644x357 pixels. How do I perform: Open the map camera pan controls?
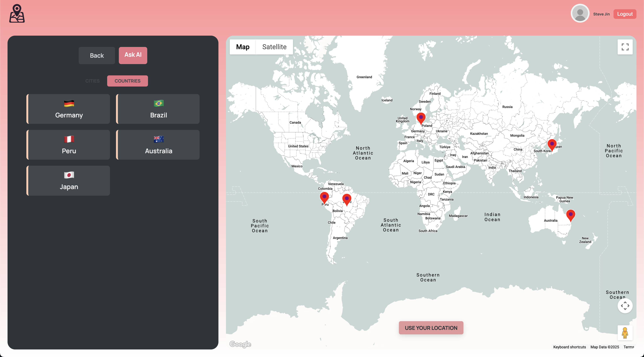pos(625,306)
